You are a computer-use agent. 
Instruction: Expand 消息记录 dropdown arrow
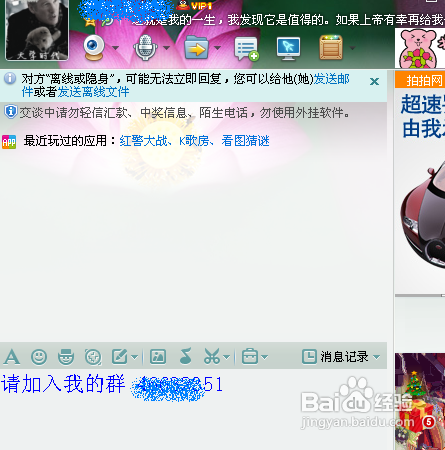tap(377, 357)
